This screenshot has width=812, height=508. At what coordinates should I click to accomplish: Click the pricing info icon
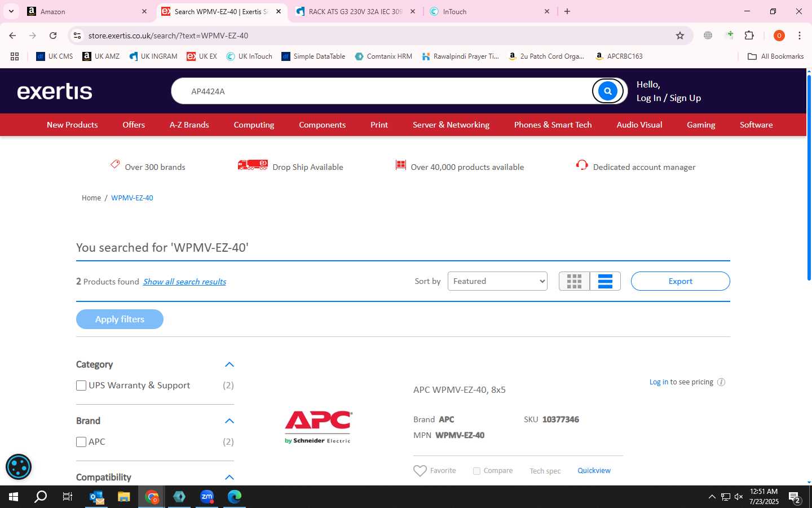pyautogui.click(x=721, y=382)
